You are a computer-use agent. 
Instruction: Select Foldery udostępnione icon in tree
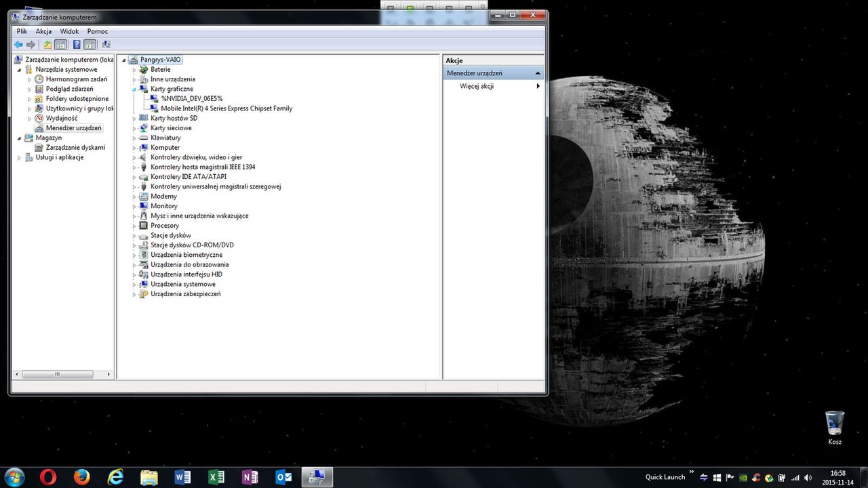39,99
